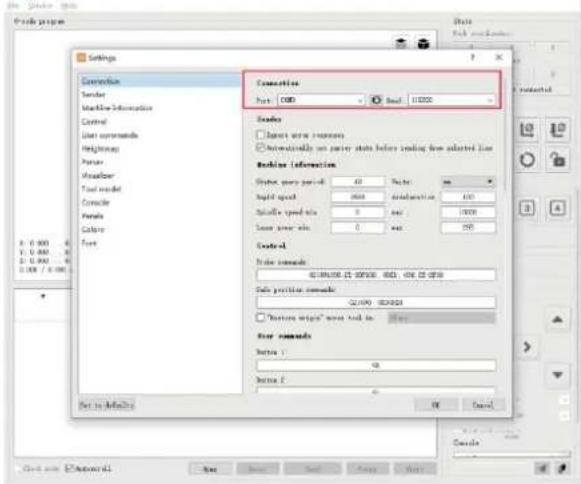The width and height of the screenshot is (581, 484).
Task: Toggle Check mode checkbox in main window
Action: pyautogui.click(x=19, y=469)
